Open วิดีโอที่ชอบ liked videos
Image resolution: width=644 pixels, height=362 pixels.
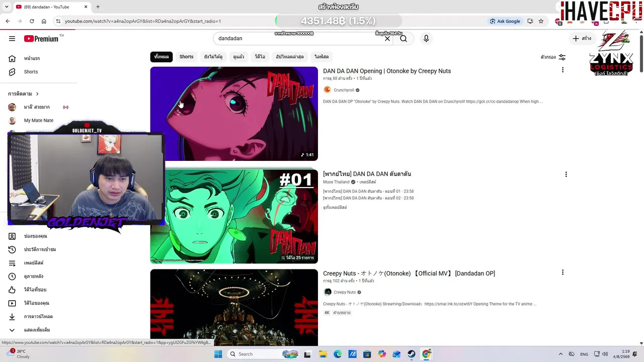[x=35, y=290]
